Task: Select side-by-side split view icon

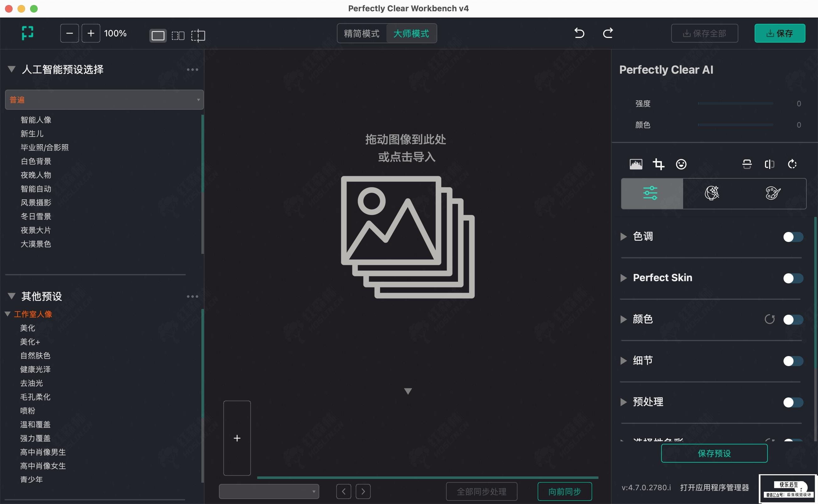Action: click(178, 35)
